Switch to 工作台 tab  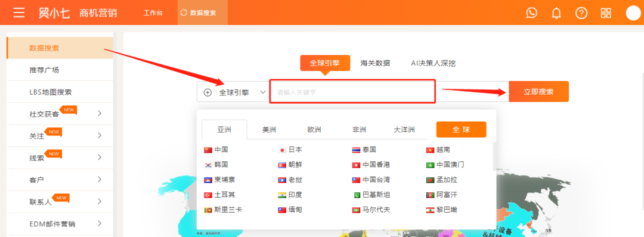coord(153,13)
